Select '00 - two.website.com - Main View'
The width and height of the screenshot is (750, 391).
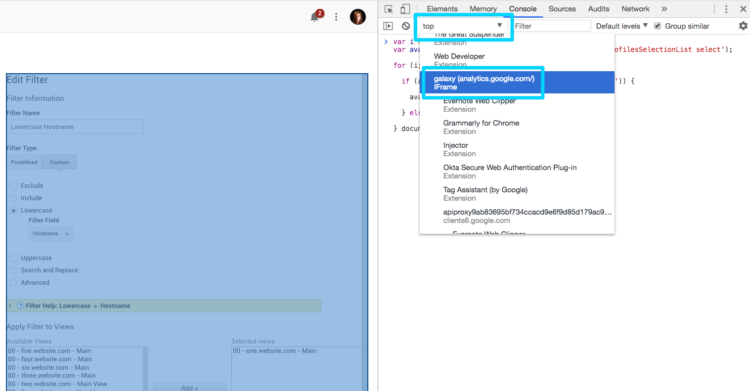57,384
